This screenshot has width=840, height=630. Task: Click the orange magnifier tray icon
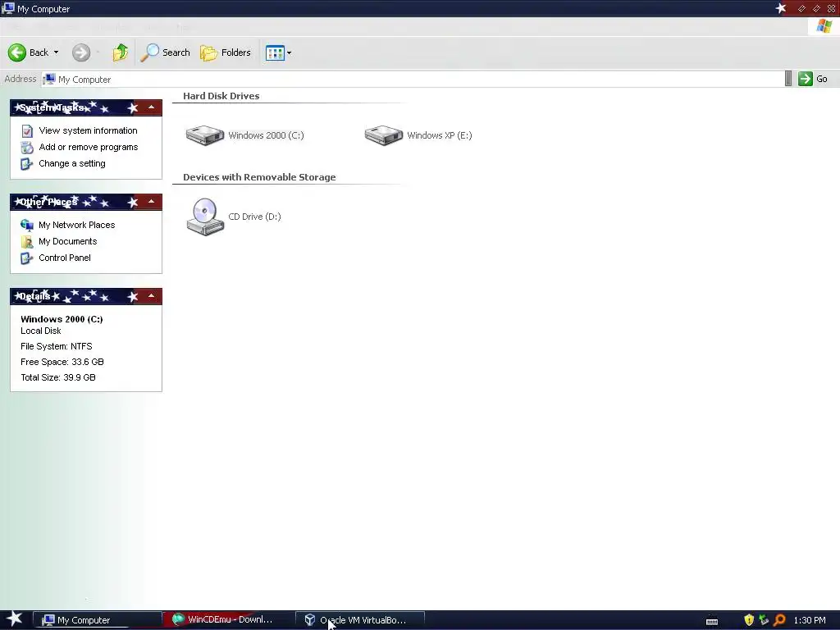coord(779,620)
